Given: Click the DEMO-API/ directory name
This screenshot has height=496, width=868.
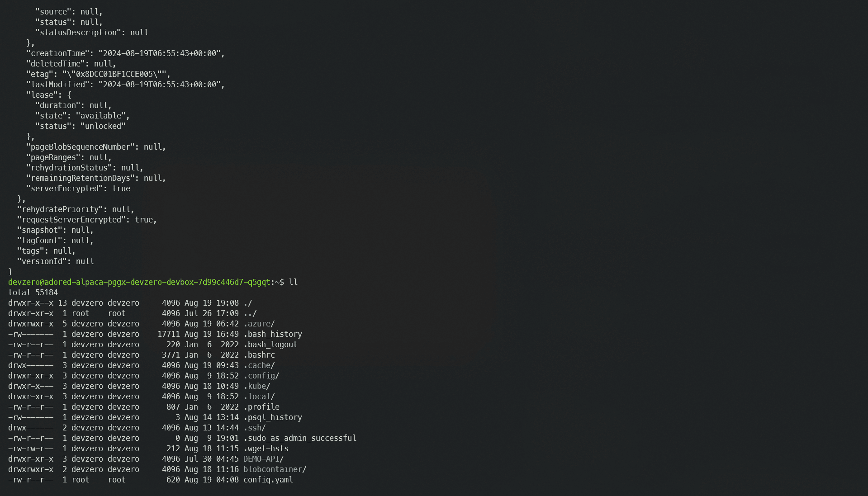Looking at the screenshot, I should click(263, 459).
